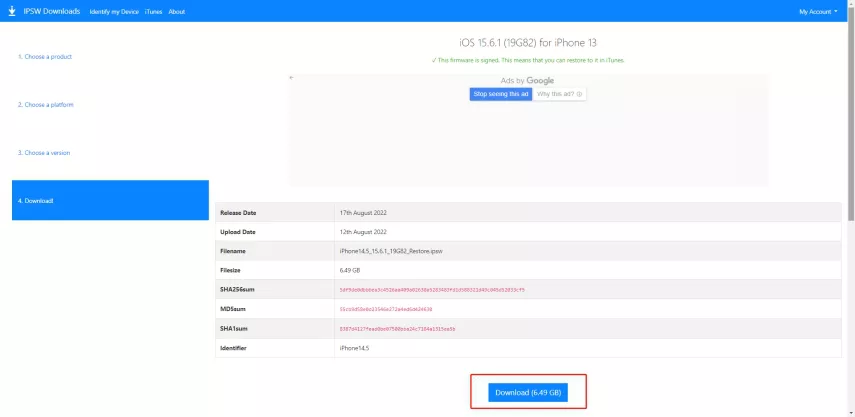The image size is (855, 417).
Task: Go to step 2 Choose a platform
Action: 45,105
